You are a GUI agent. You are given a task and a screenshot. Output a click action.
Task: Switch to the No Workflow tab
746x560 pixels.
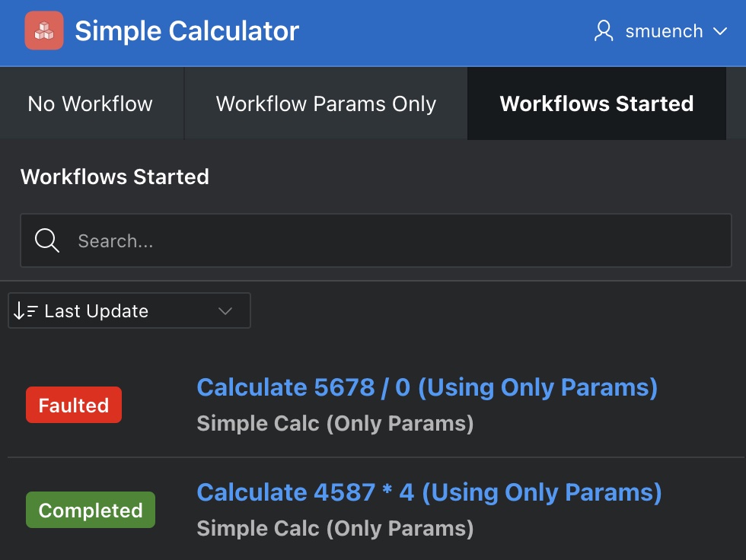tap(91, 103)
